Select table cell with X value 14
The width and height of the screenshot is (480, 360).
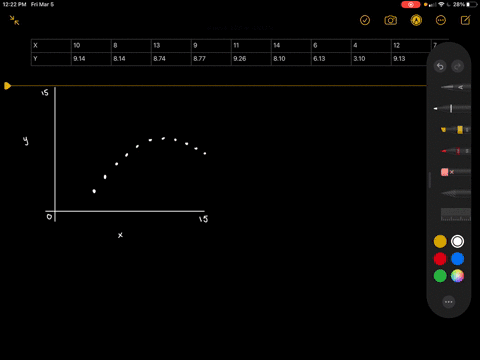pos(291,46)
